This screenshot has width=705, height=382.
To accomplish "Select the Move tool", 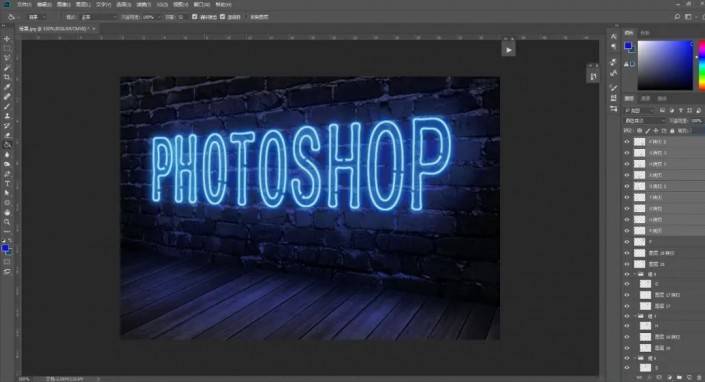I will pyautogui.click(x=7, y=39).
